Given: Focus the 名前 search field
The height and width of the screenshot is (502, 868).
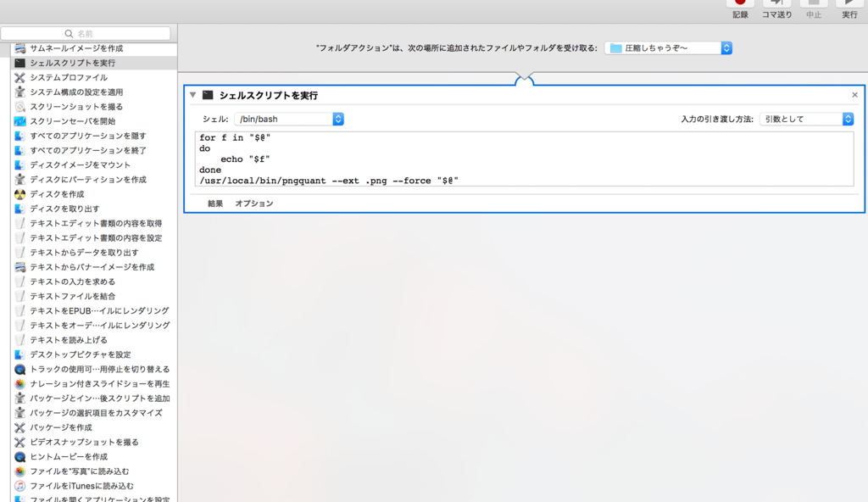Looking at the screenshot, I should tap(86, 33).
